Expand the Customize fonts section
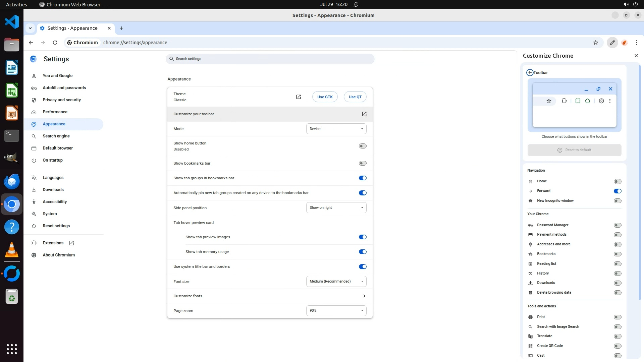Screen dimensions: 644x362 (364, 296)
